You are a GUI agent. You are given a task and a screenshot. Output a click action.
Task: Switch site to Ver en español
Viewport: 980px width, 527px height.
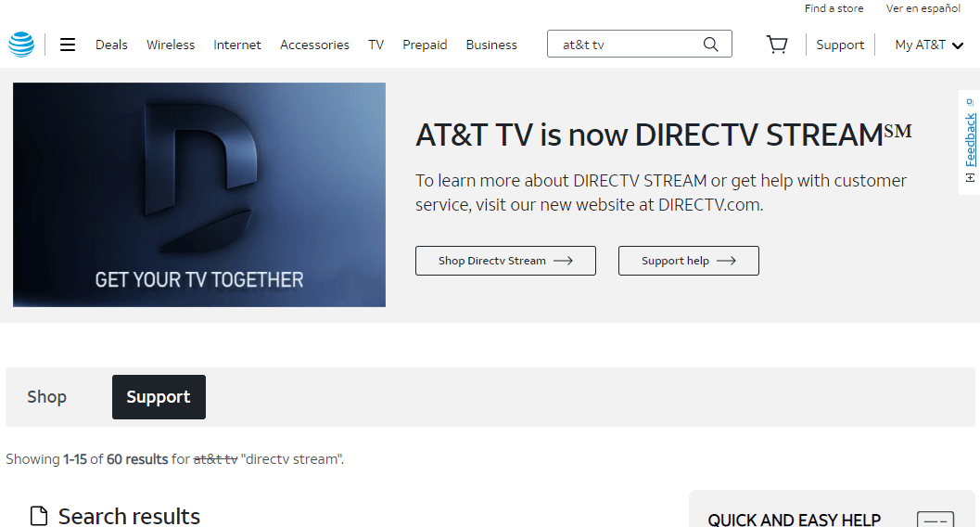point(923,8)
